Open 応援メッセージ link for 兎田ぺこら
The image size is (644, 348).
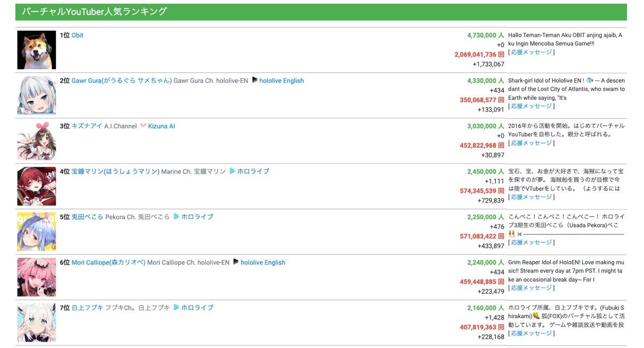[x=531, y=243]
